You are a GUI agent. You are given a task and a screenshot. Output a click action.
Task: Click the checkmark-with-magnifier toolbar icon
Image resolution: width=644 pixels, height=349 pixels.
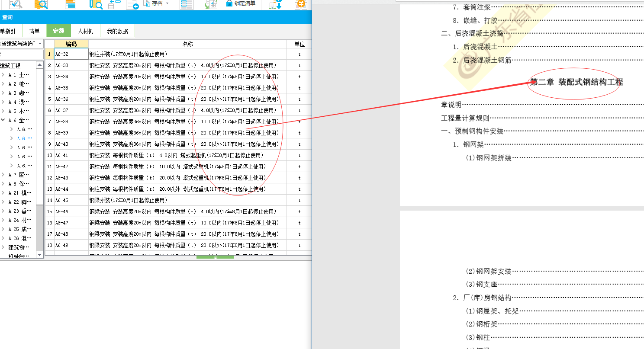(x=16, y=4)
